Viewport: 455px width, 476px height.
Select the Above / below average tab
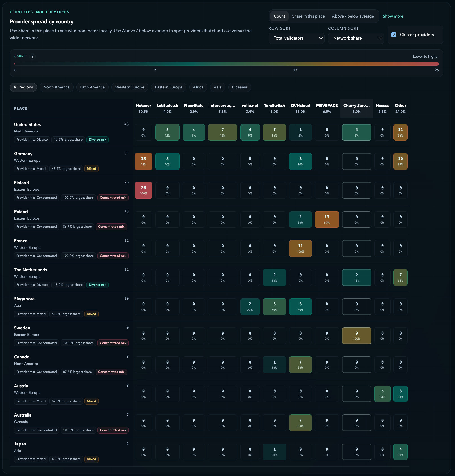tap(353, 16)
